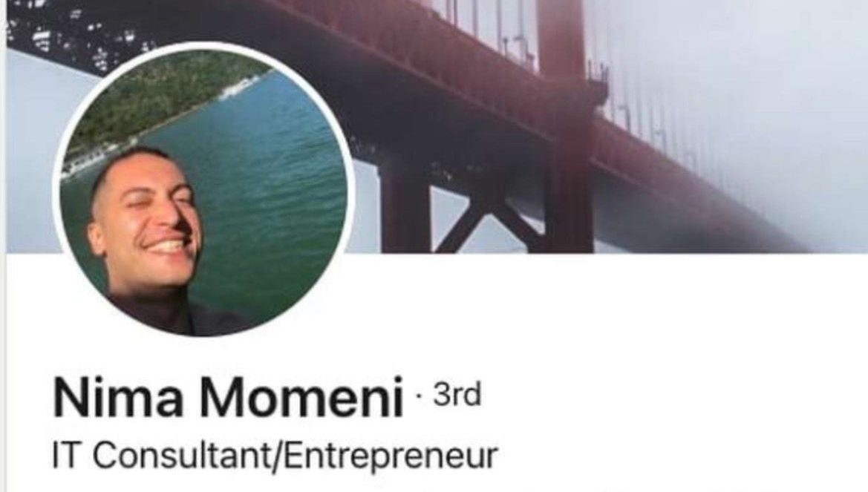Viewport: 868px width, 492px height.
Task: Click the blank white area beside the profile name
Action: click(x=665, y=396)
